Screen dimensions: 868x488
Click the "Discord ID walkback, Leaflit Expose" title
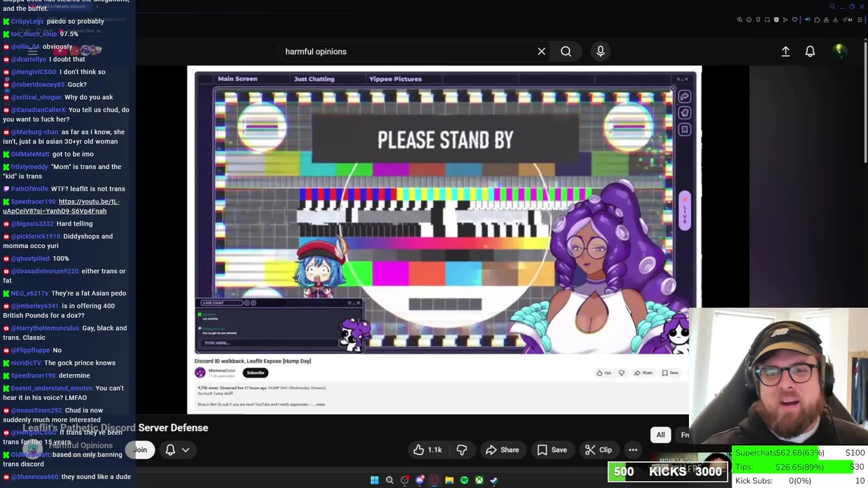(252, 361)
